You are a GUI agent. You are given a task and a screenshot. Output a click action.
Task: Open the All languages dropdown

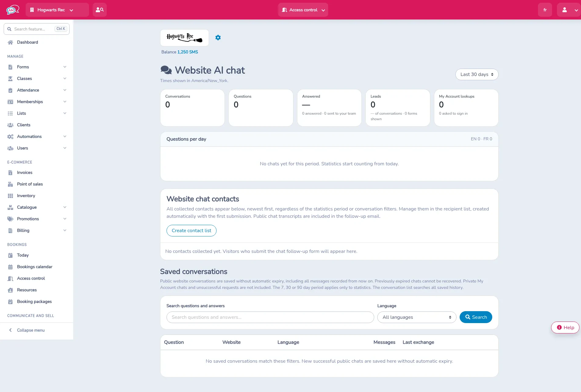point(417,317)
